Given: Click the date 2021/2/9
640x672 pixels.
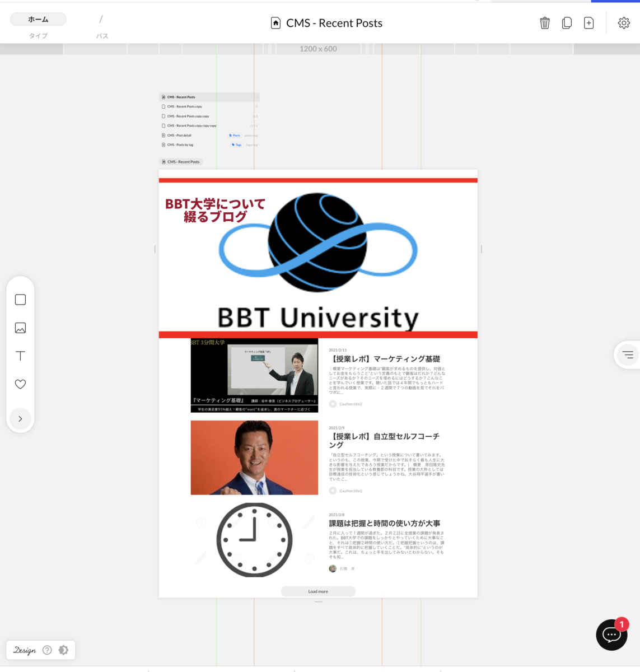Looking at the screenshot, I should pos(337,428).
